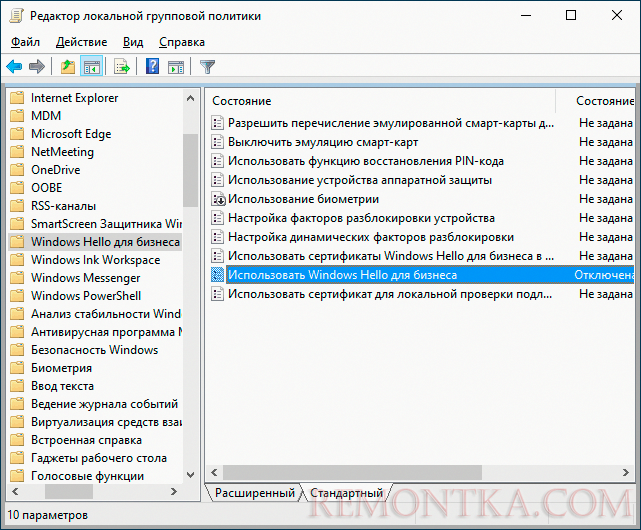Click icon of Использование биометрии policy
The image size is (641, 530).
218,199
